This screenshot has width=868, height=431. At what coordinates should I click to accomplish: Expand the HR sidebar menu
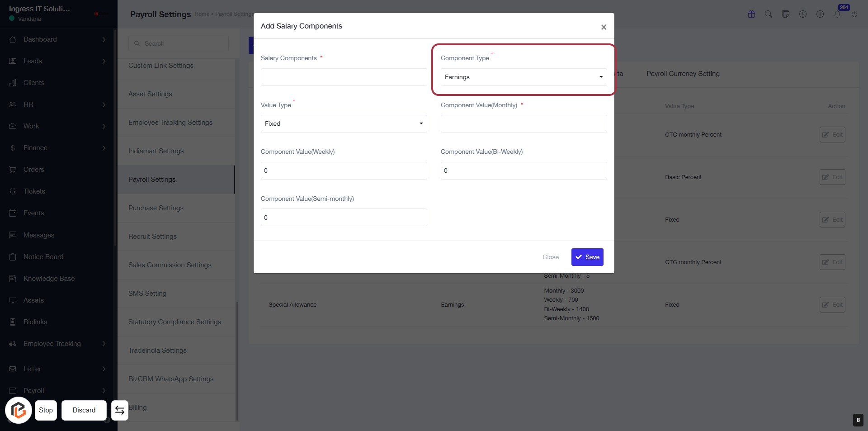click(x=58, y=104)
